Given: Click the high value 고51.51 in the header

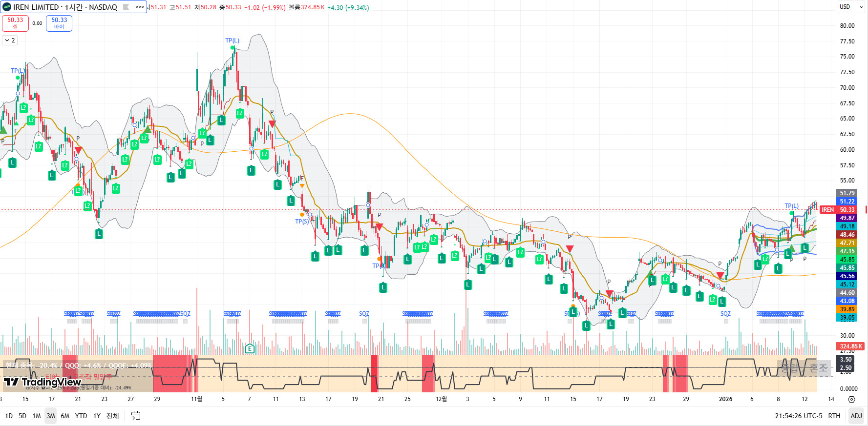Looking at the screenshot, I should tap(180, 7).
